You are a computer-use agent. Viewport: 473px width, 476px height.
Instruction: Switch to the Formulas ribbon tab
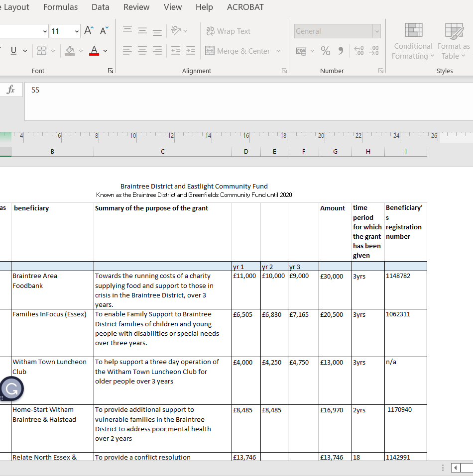tap(60, 7)
